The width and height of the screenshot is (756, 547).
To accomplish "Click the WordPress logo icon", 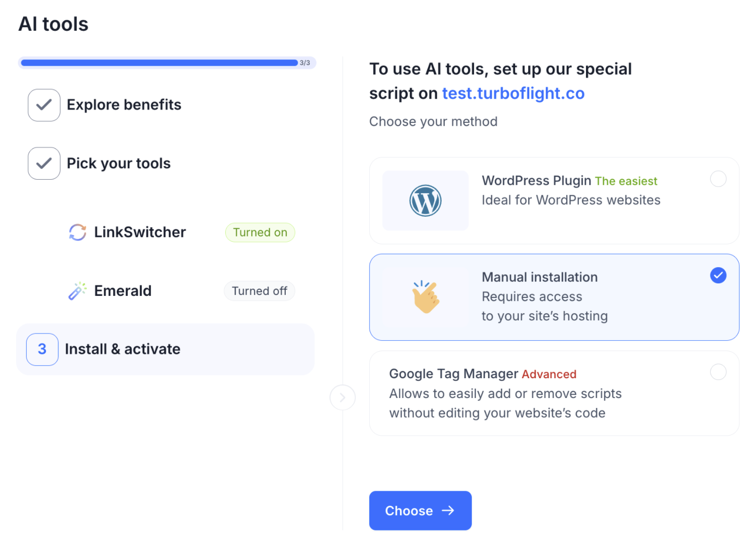I will tap(425, 201).
